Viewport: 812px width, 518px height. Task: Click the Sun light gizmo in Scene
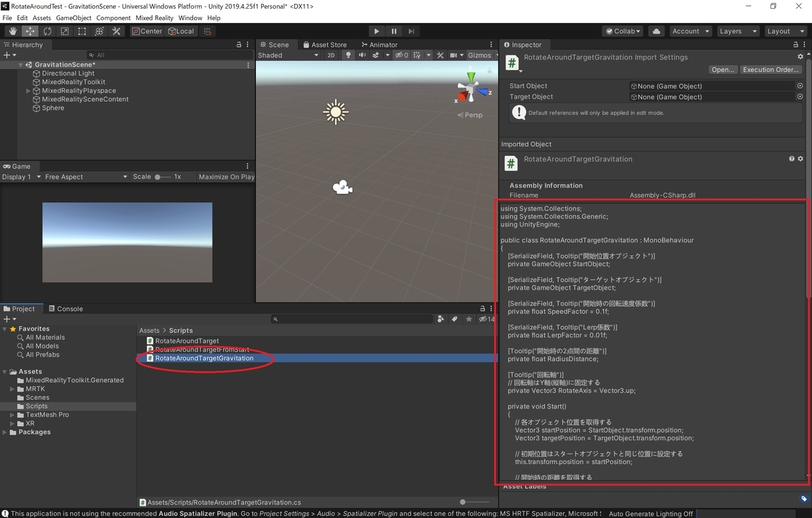[x=336, y=112]
